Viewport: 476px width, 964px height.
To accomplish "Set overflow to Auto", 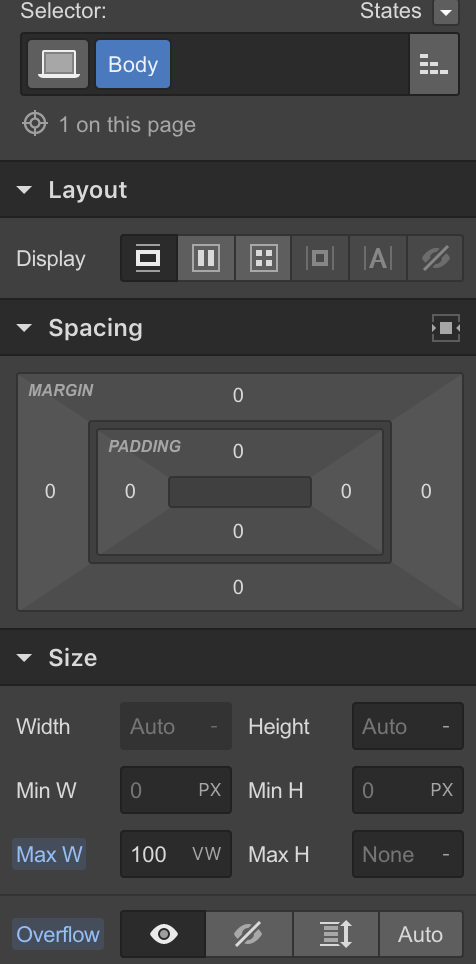I will pos(421,934).
